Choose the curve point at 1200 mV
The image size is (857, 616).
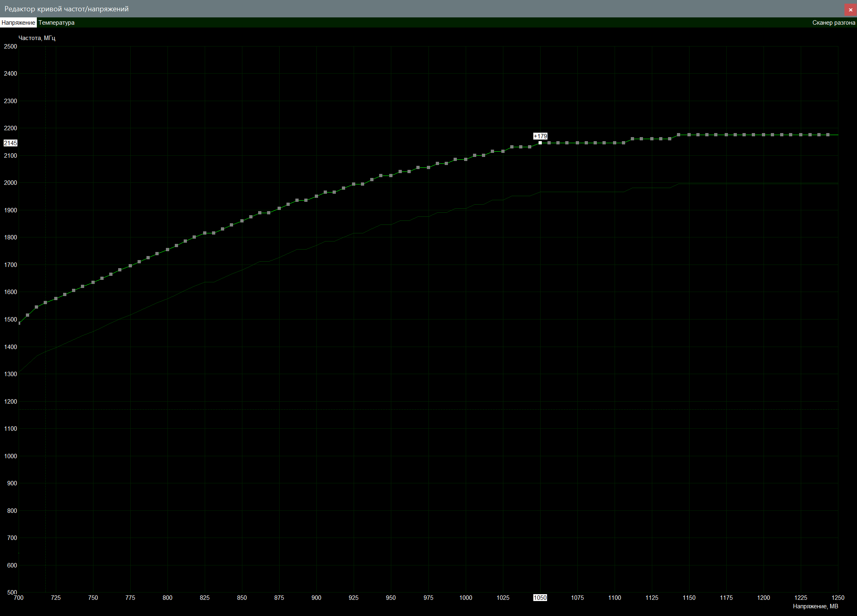pyautogui.click(x=764, y=135)
